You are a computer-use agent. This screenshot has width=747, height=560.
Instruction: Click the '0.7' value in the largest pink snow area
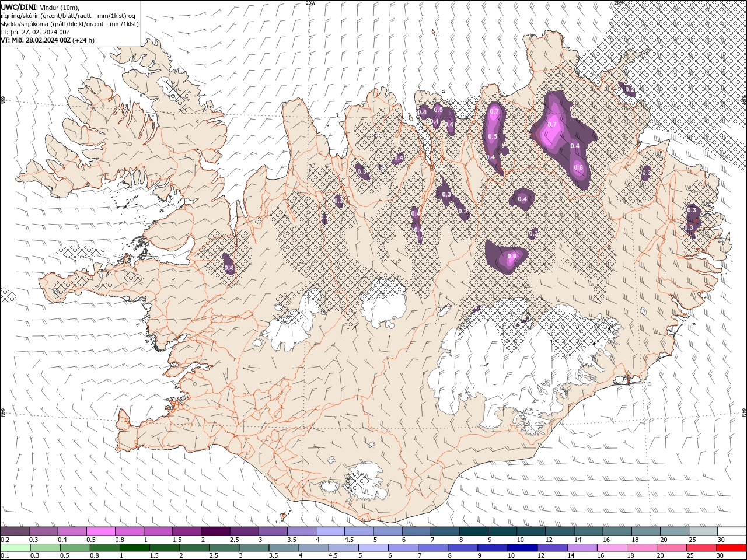tap(552, 125)
